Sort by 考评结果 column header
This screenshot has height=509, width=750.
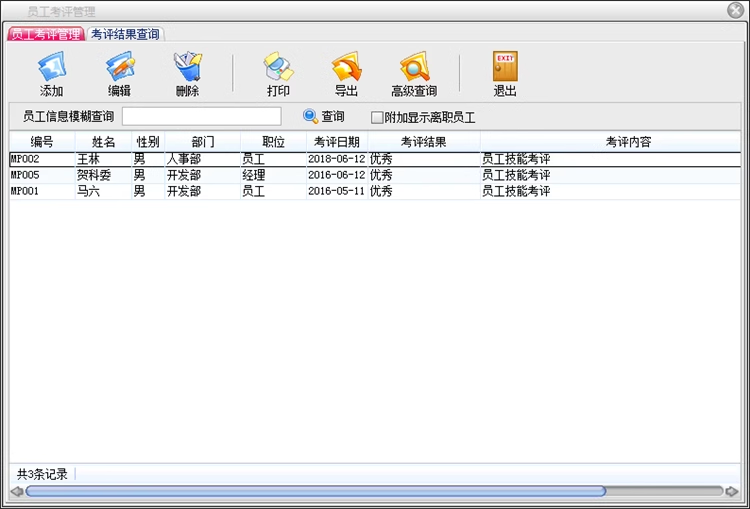[424, 142]
